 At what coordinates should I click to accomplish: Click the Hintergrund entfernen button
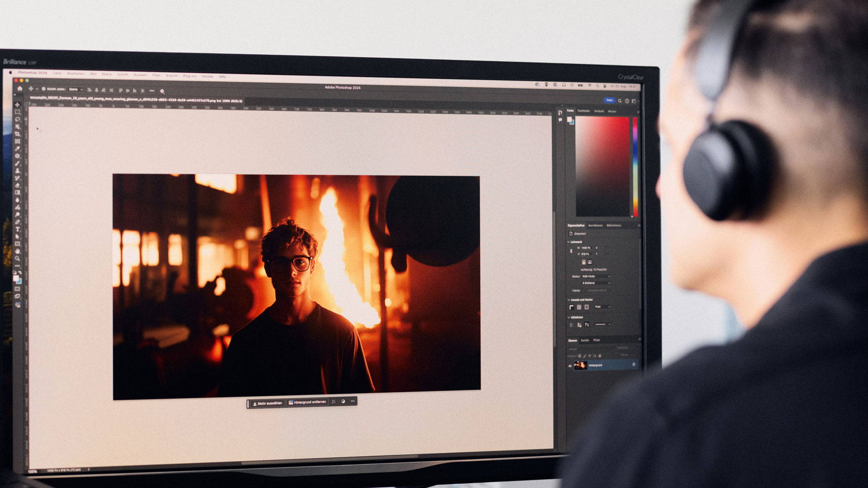point(307,402)
